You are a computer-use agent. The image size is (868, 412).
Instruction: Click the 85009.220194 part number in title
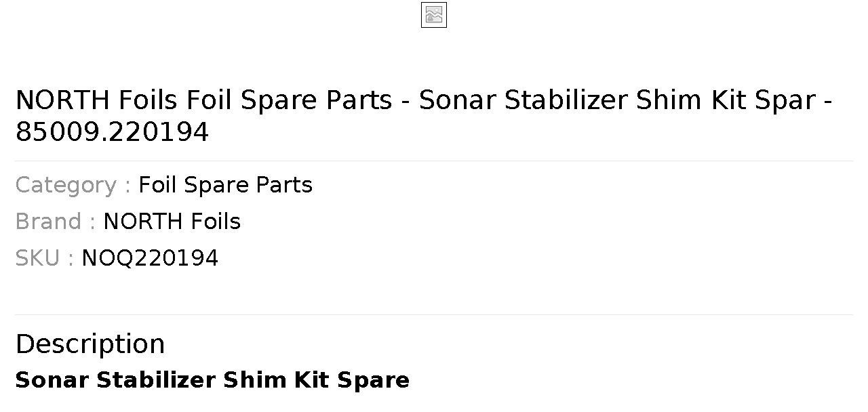112,132
